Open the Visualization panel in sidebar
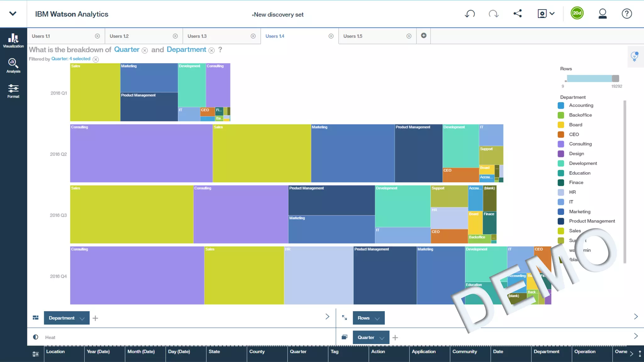This screenshot has width=644, height=362. (13, 41)
